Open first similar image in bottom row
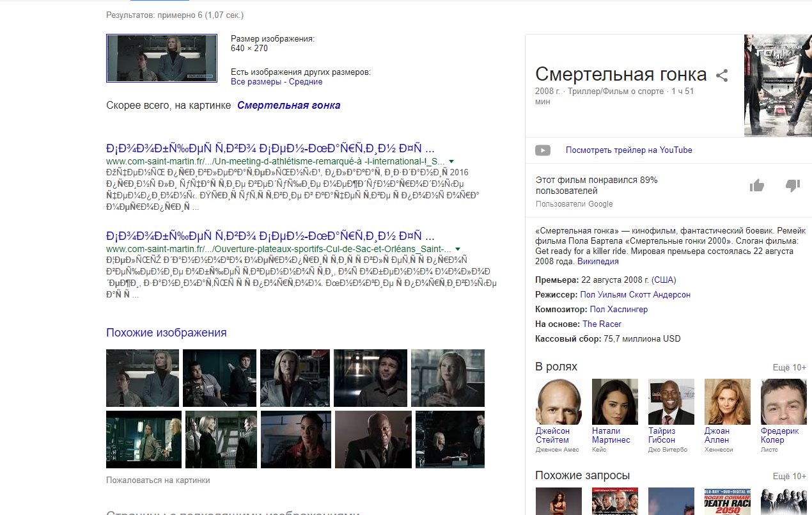 [x=144, y=440]
